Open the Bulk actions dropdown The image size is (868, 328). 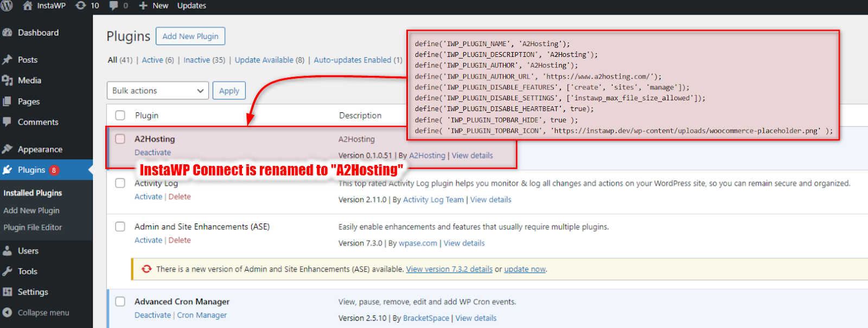click(158, 91)
